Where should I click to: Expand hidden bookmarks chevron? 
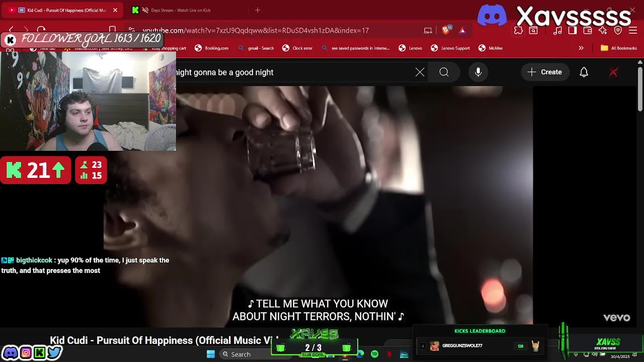581,48
